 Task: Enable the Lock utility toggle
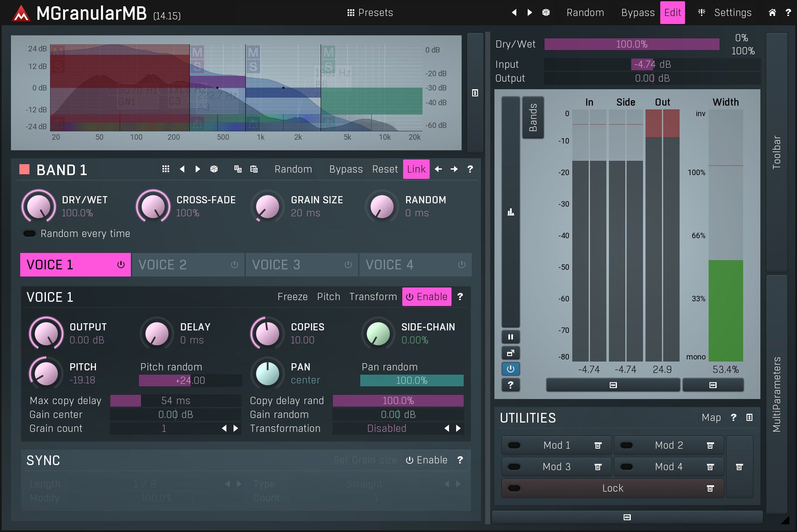pyautogui.click(x=514, y=488)
